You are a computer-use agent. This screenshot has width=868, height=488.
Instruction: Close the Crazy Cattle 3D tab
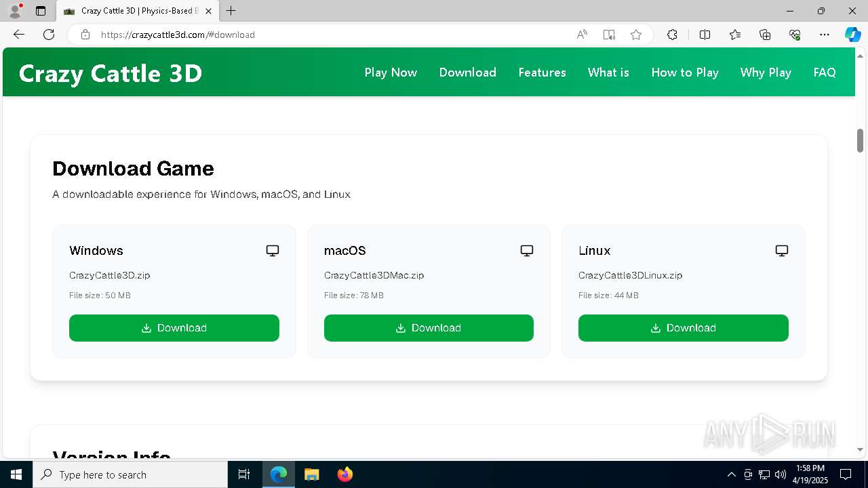[x=208, y=11]
